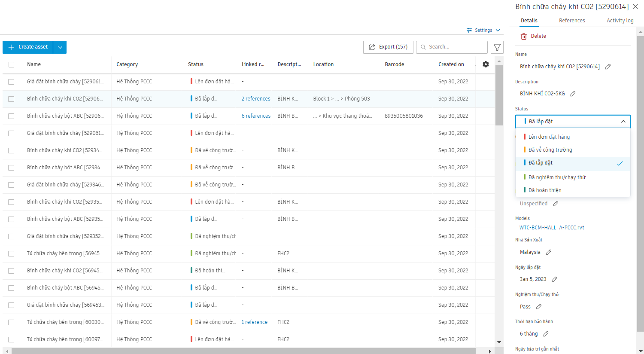Image resolution: width=644 pixels, height=354 pixels.
Task: Click the table's vertical scrollbar thumb
Action: pyautogui.click(x=499, y=95)
